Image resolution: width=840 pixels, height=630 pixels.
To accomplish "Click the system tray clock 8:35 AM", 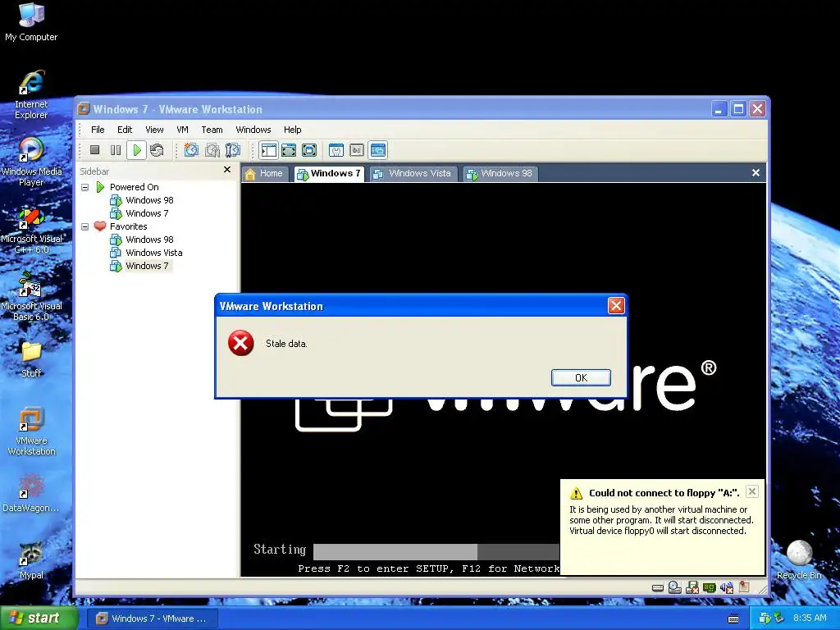I will click(810, 619).
